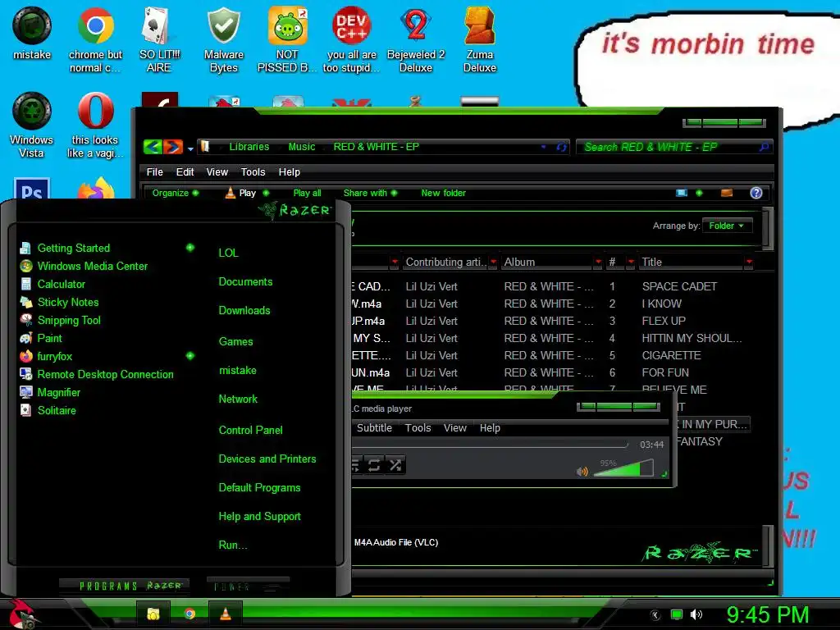840x630 pixels.
Task: Expand the Getting Started jump list arrow
Action: point(189,248)
